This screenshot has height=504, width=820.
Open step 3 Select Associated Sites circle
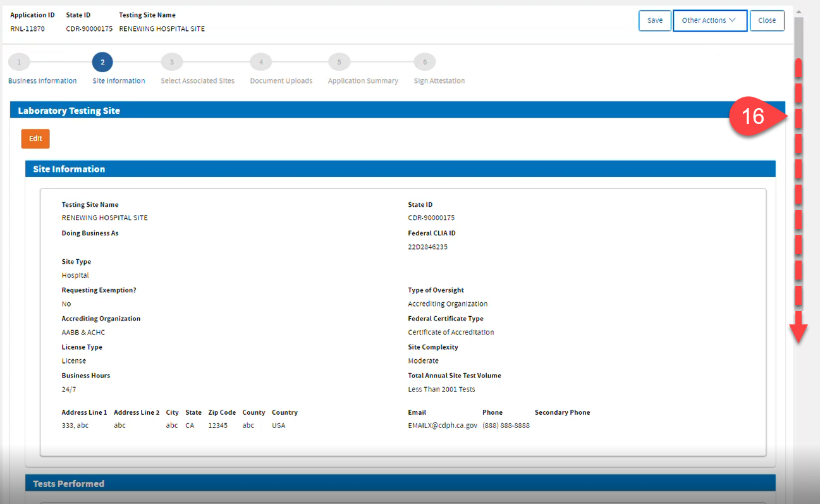pos(171,62)
